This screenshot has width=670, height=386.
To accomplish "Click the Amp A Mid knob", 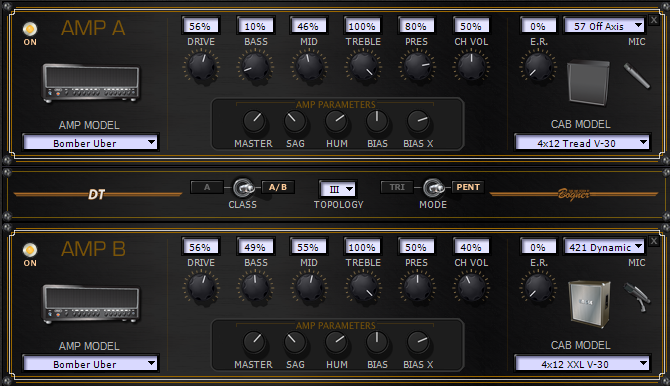I will point(309,66).
